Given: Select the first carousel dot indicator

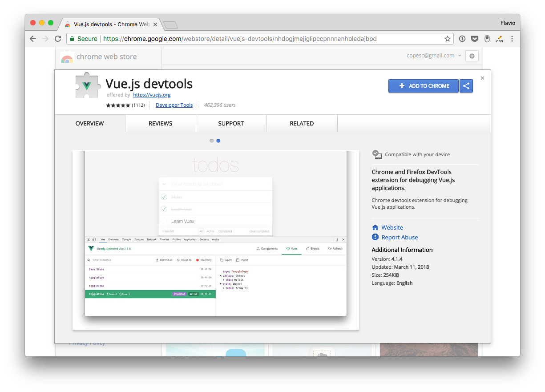Looking at the screenshot, I should pos(212,141).
